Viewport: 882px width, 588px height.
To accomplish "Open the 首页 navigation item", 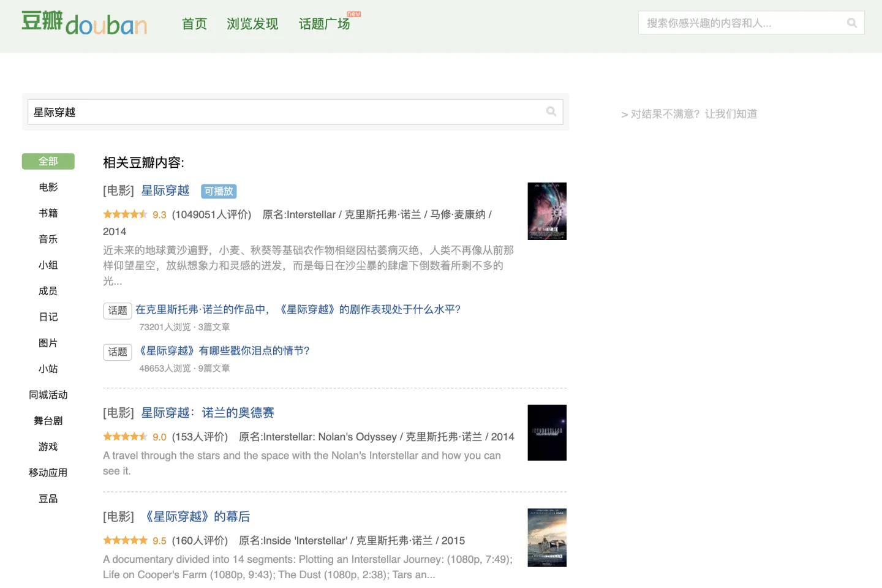I will pos(195,24).
